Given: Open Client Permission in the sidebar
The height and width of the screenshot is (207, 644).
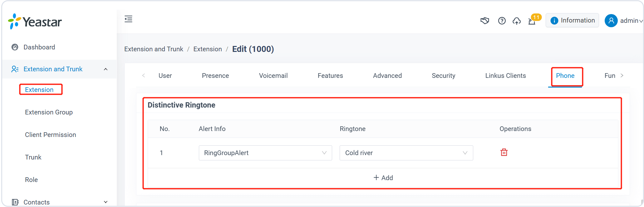Looking at the screenshot, I should coord(51,135).
